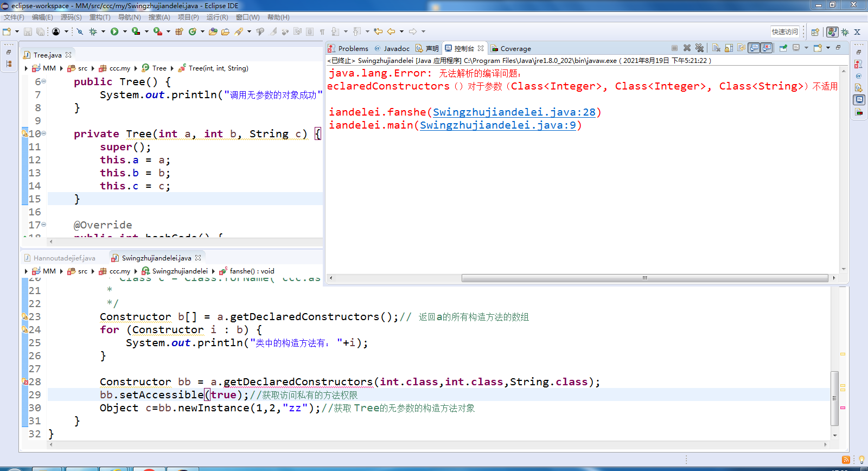Click the New Java Class icon

[192, 31]
